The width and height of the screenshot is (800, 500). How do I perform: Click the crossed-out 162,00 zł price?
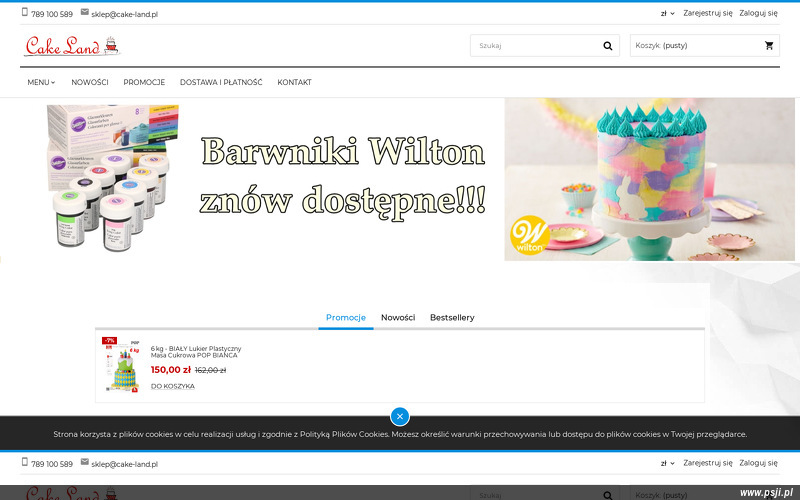tap(210, 370)
